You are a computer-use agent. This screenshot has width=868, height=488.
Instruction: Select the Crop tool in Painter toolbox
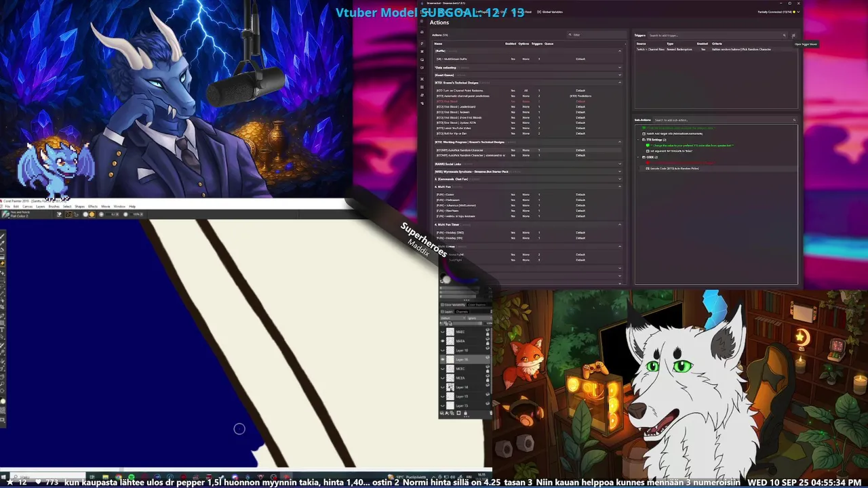coord(3,307)
